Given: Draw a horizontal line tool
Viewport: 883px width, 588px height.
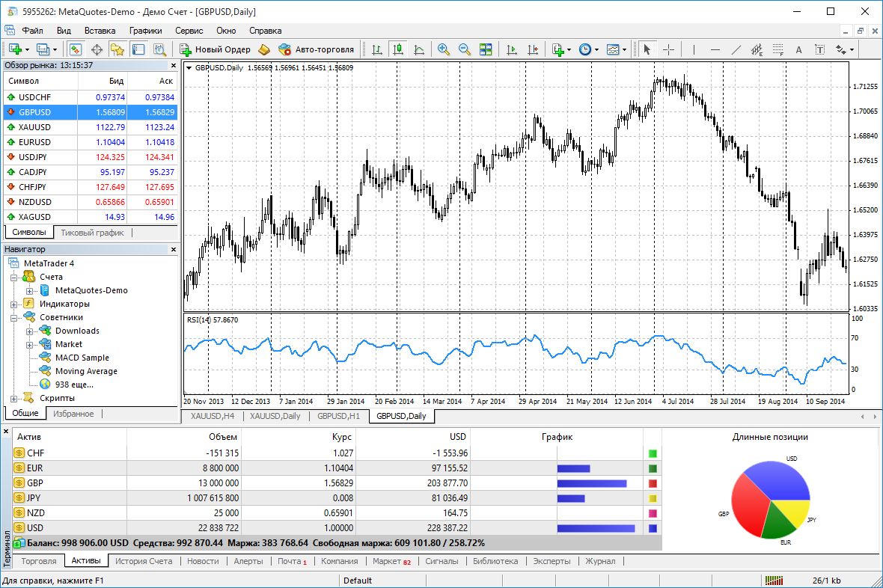Looking at the screenshot, I should [715, 49].
